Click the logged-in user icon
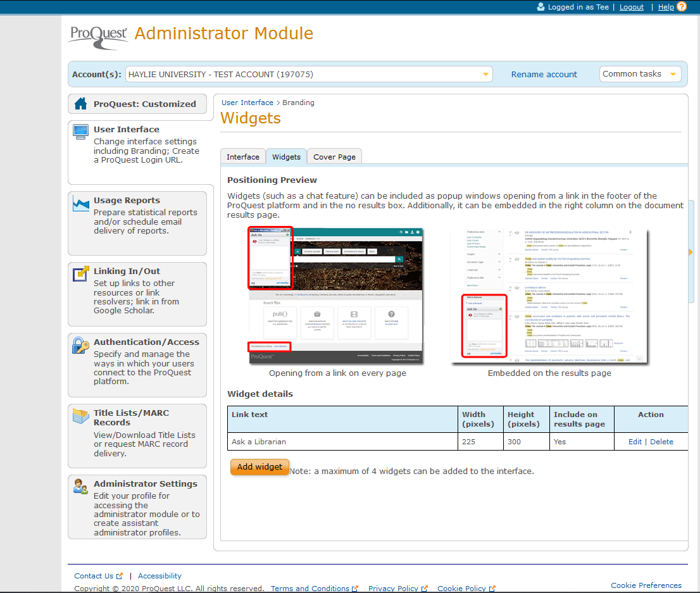 tap(541, 7)
